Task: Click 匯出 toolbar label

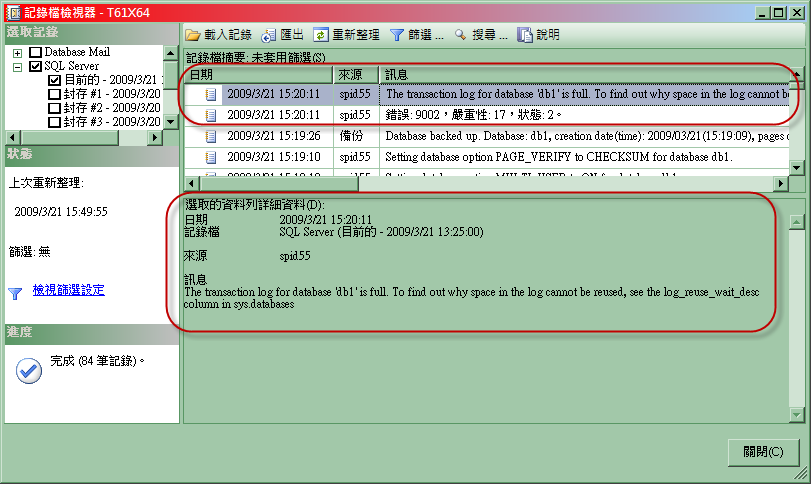Action: pyautogui.click(x=292, y=35)
